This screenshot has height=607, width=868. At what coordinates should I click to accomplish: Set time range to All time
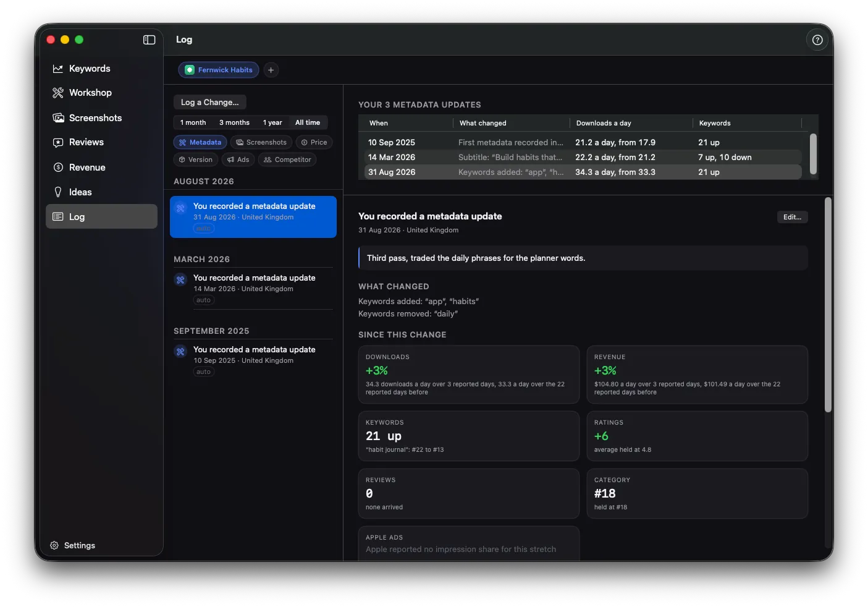pos(308,122)
